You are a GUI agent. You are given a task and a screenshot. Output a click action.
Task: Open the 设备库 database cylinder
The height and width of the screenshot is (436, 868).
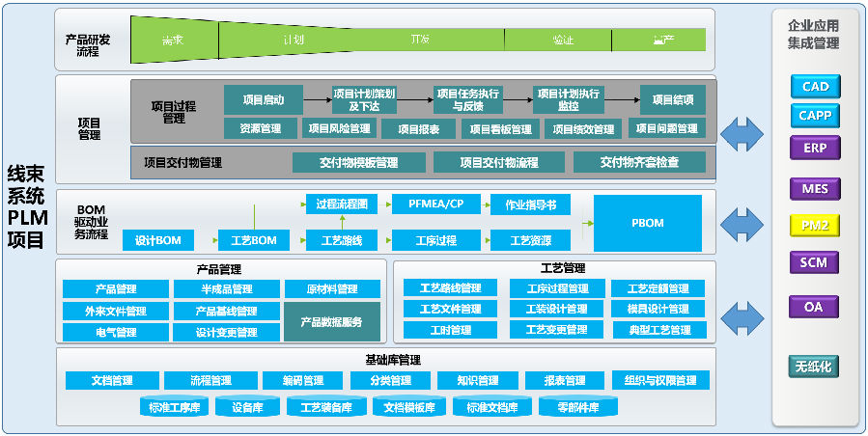coord(247,407)
